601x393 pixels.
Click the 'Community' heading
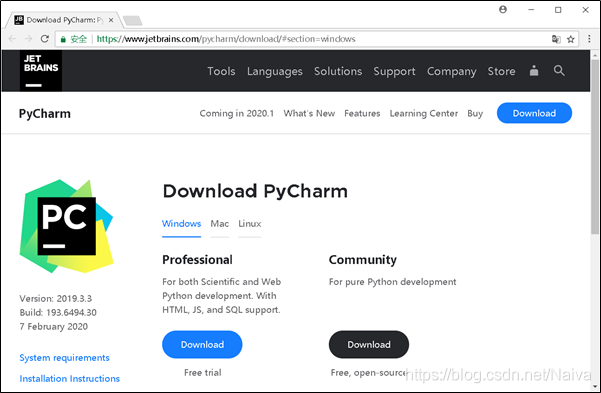pyautogui.click(x=363, y=260)
